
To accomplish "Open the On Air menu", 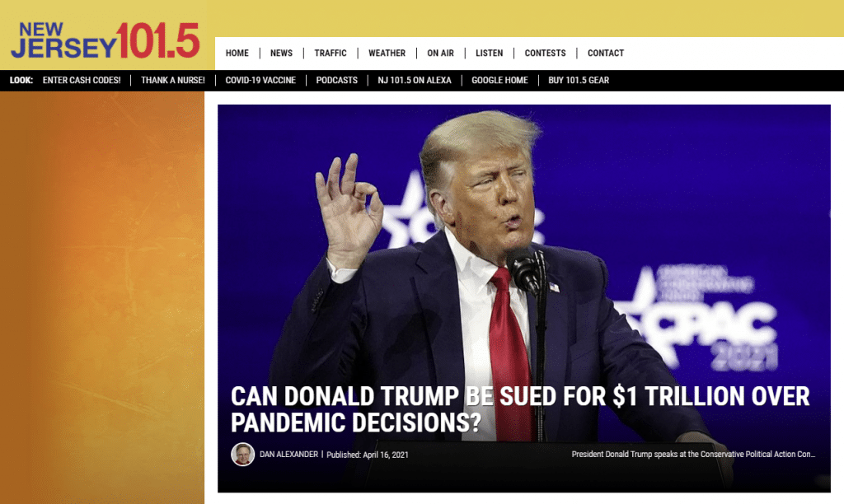I will (440, 54).
